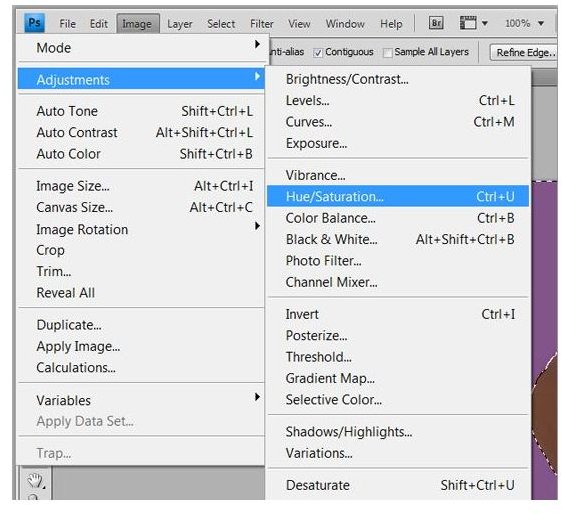Choose Exposure adjustment
Viewport: 562px width, 514px height.
[398, 143]
